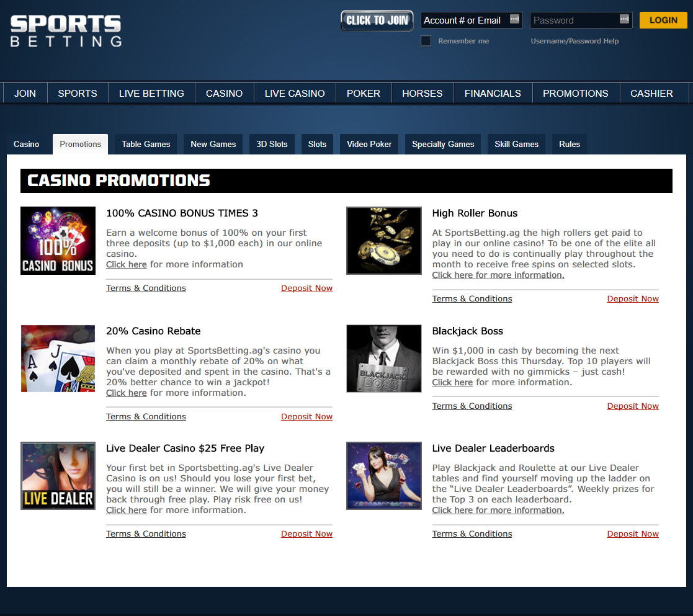Click 'Click here' under 20% Casino Rebate
The image size is (693, 616).
(127, 393)
